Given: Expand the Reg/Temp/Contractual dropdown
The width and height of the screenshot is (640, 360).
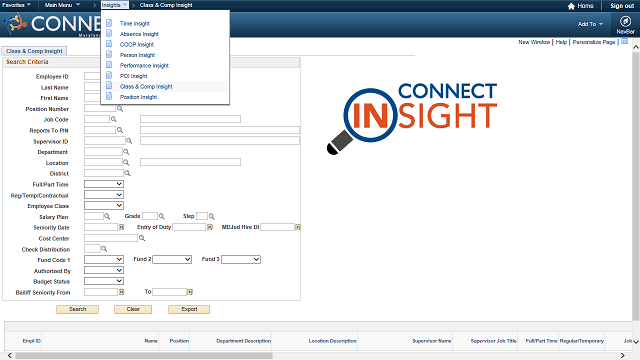Looking at the screenshot, I should click(104, 195).
